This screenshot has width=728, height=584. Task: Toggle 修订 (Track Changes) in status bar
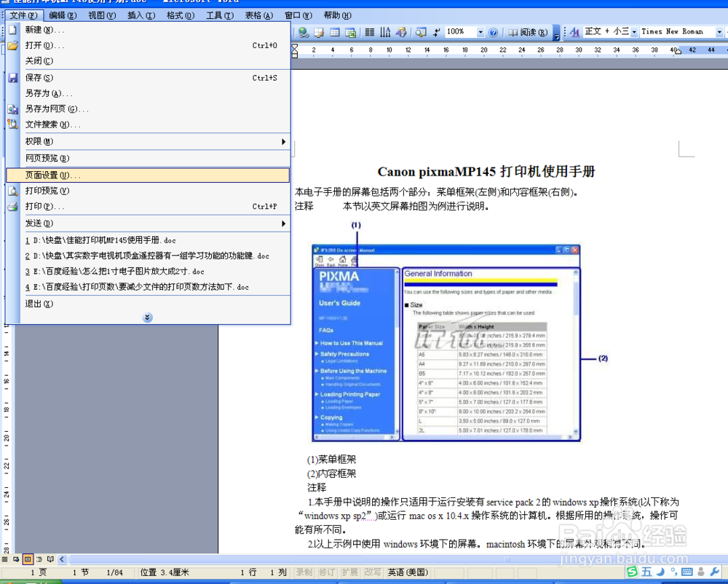(326, 572)
